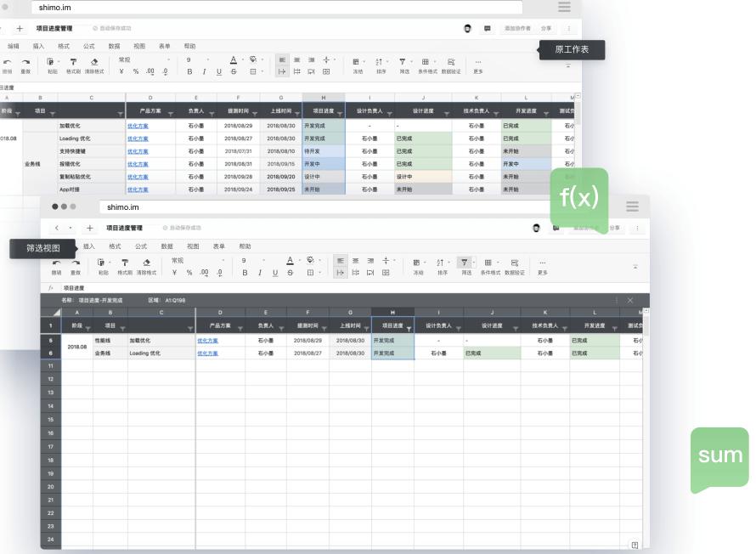756x554 pixels.
Task: Apply currency format (¥) in the front window
Action: click(x=174, y=273)
